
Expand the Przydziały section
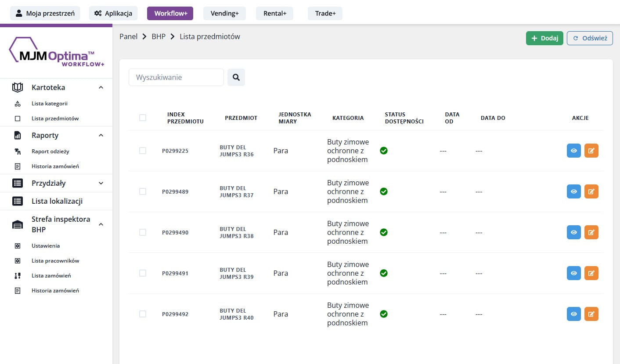(101, 183)
